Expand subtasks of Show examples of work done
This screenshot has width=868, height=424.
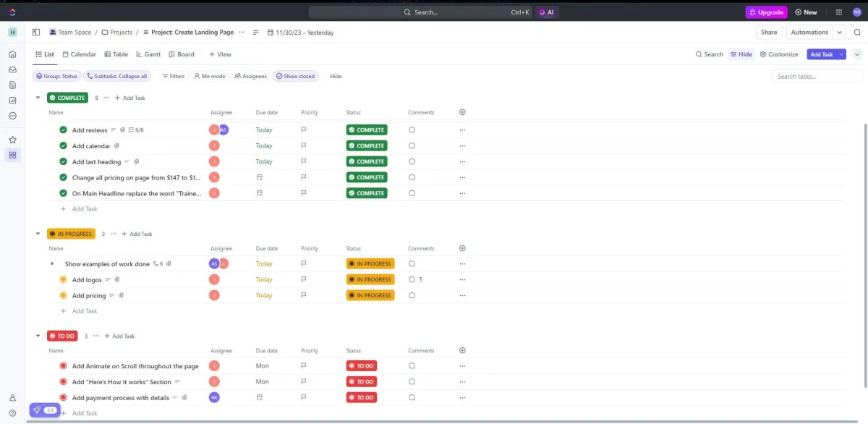[52, 264]
